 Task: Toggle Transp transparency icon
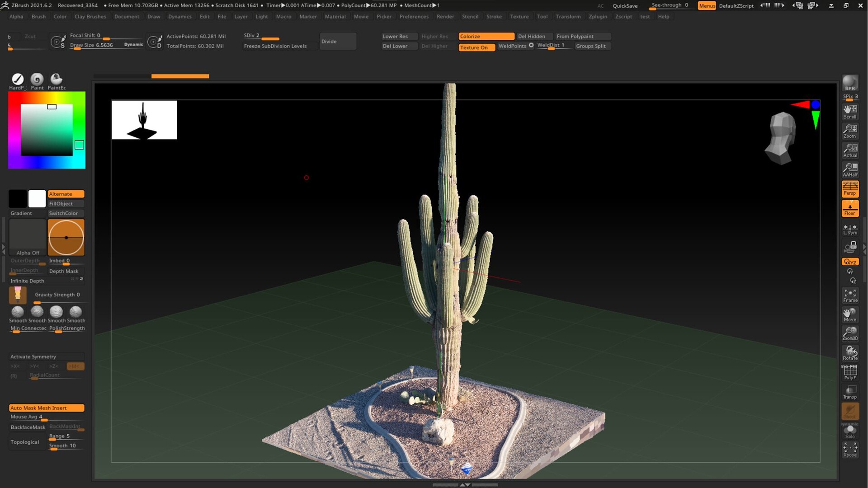(x=850, y=391)
